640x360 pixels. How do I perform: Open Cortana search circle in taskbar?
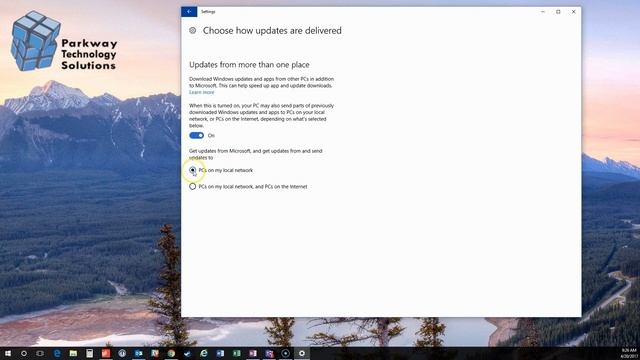tap(24, 353)
